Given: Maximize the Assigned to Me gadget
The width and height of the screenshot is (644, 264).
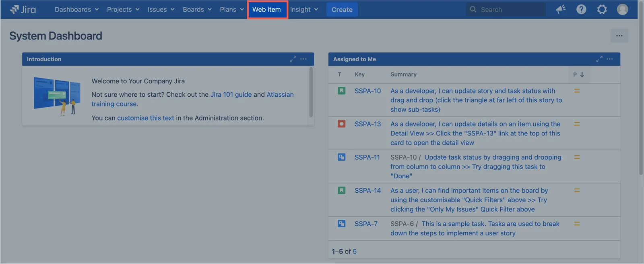Looking at the screenshot, I should [x=599, y=59].
